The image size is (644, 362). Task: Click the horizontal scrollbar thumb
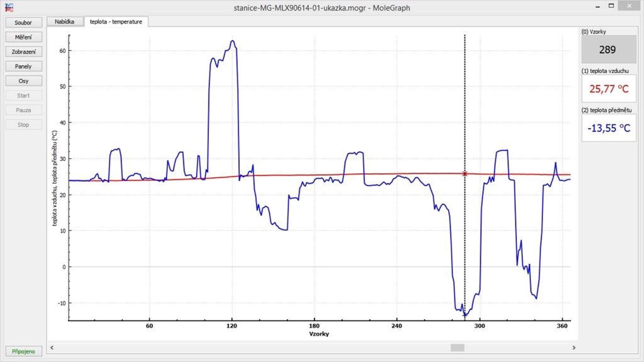(x=457, y=348)
